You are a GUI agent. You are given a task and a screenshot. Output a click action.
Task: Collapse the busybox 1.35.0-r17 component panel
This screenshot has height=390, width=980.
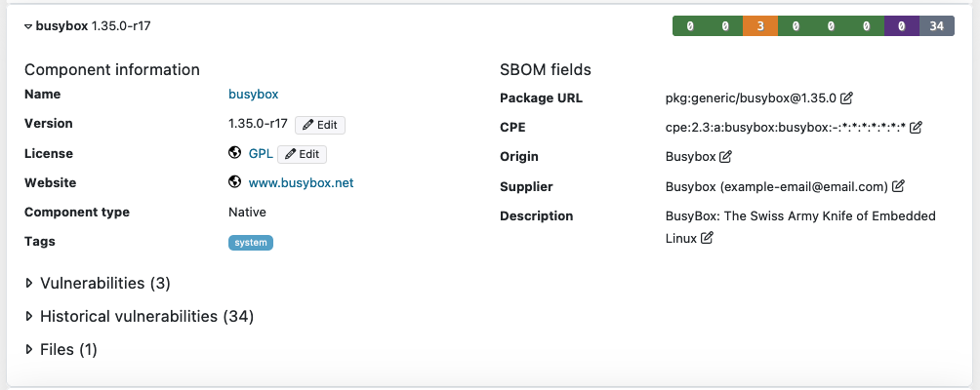coord(28,26)
